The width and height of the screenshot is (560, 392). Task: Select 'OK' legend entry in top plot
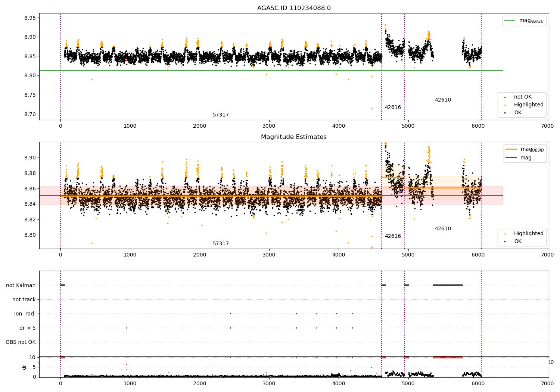517,113
